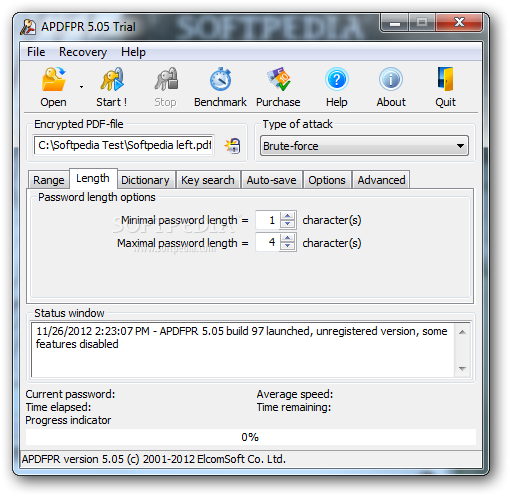Viewport: 510px width, 496px height.
Task: Open Help via the blue question icon
Action: pos(337,80)
